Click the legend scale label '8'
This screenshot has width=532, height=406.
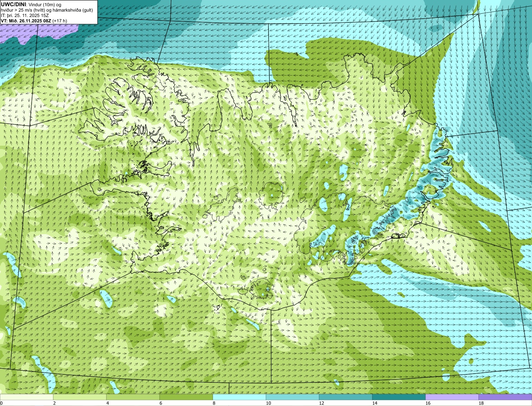[x=214, y=403]
